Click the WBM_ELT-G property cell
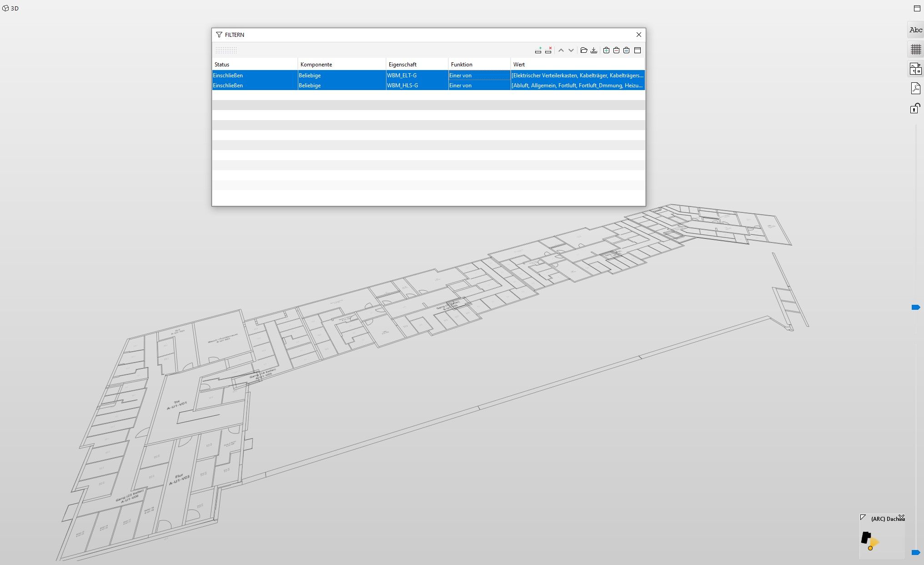 pos(417,76)
